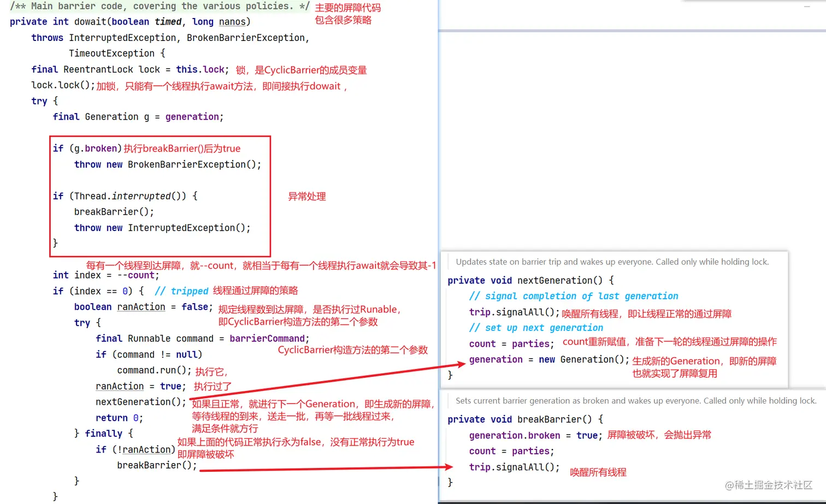
Task: Click 'trip.signalAll();' inside breakBarrier method
Action: tap(515, 467)
